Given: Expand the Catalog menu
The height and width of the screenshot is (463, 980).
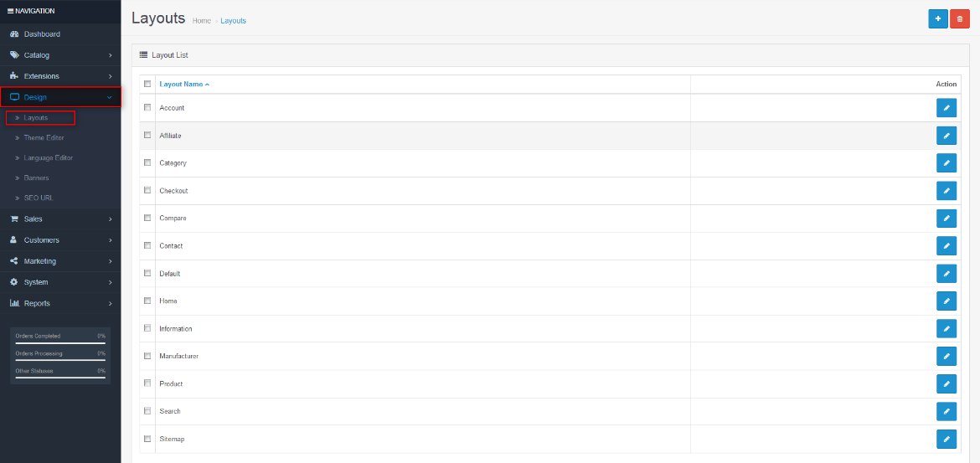Looking at the screenshot, I should coord(59,55).
